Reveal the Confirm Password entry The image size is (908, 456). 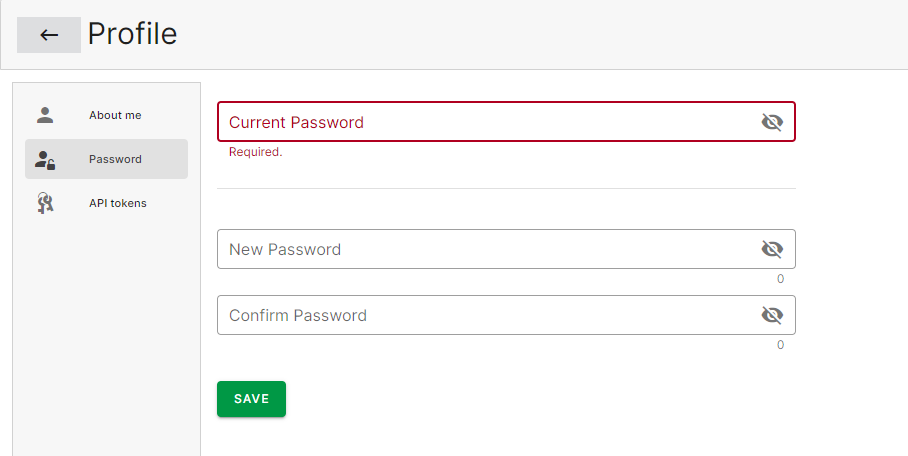(x=771, y=315)
